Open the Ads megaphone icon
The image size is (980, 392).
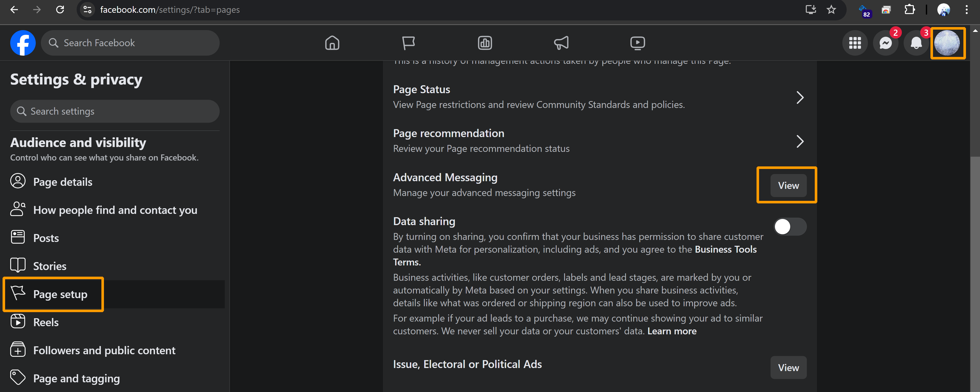click(x=561, y=43)
